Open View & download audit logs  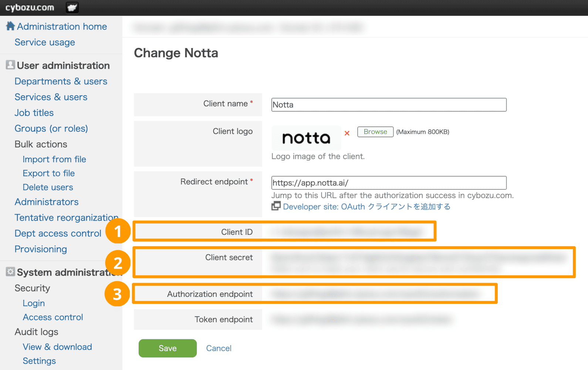point(57,347)
